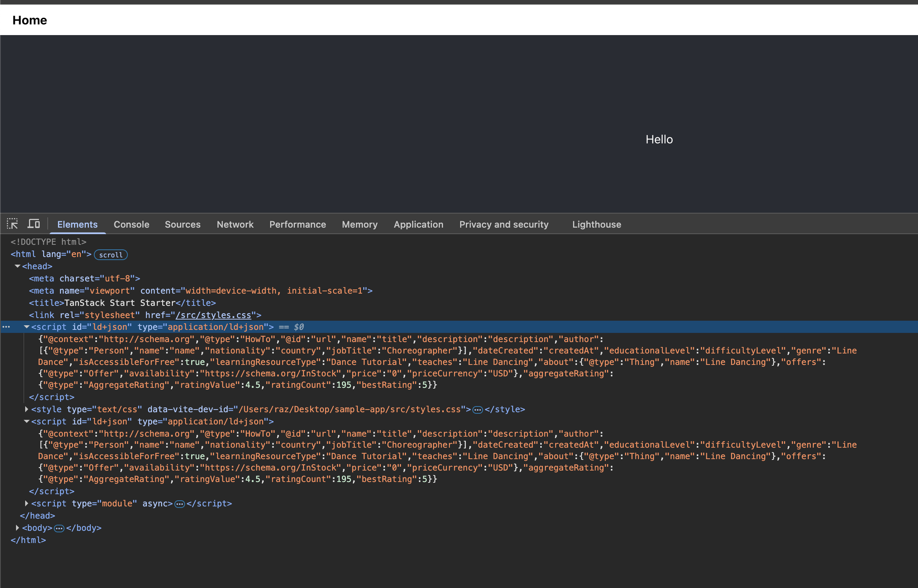
Task: Open the Elements tab
Action: tap(77, 225)
